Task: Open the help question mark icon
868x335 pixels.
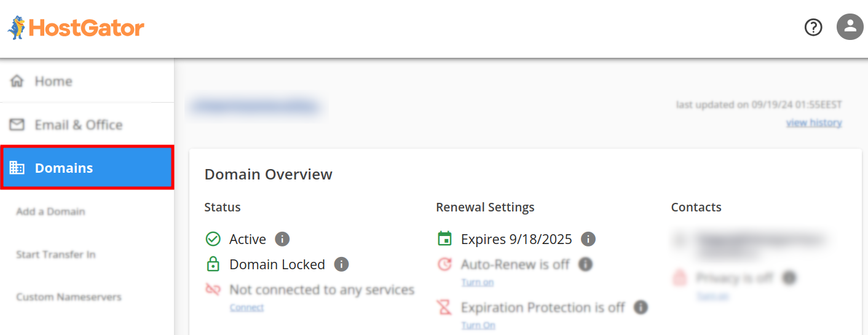Action: [813, 27]
